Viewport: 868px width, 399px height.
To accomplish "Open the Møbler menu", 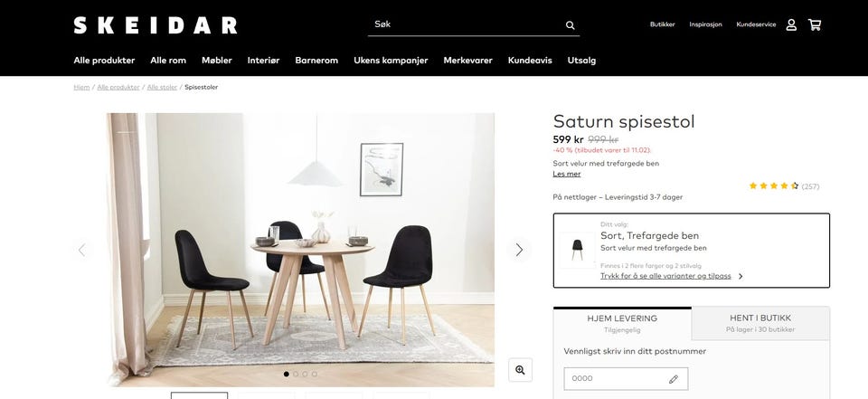I will pyautogui.click(x=216, y=61).
